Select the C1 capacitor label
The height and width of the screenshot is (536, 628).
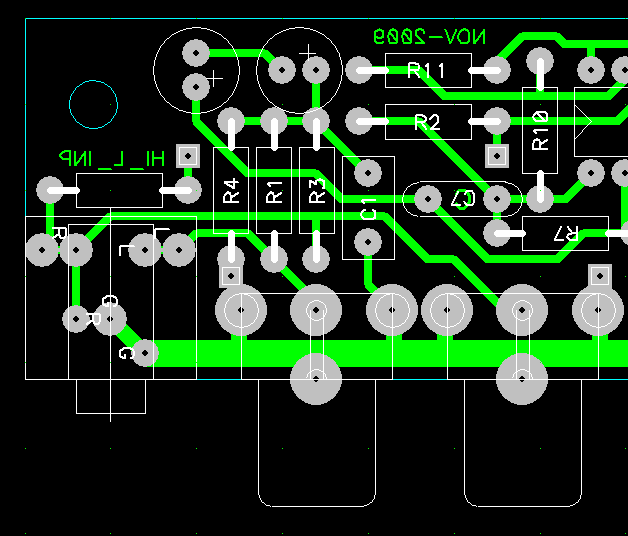click(368, 208)
